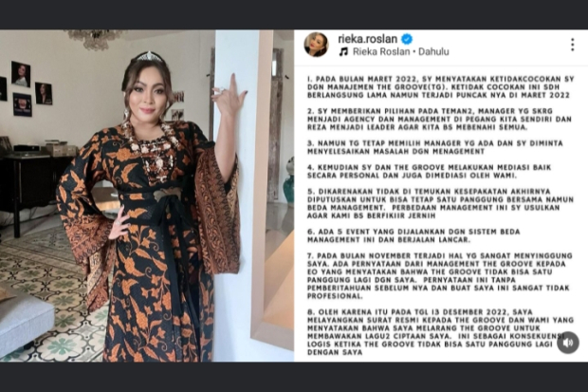Click paragraph 8 about 13 Desember 2022
Image resolution: width=588 pixels, height=392 pixels.
440,332
